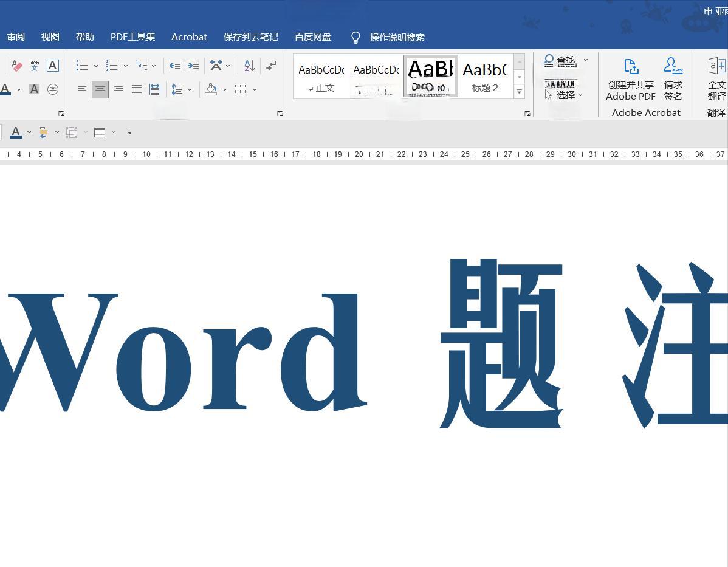Viewport: 728px width, 567px height.
Task: Switch to the Acrobat tab
Action: (x=189, y=37)
